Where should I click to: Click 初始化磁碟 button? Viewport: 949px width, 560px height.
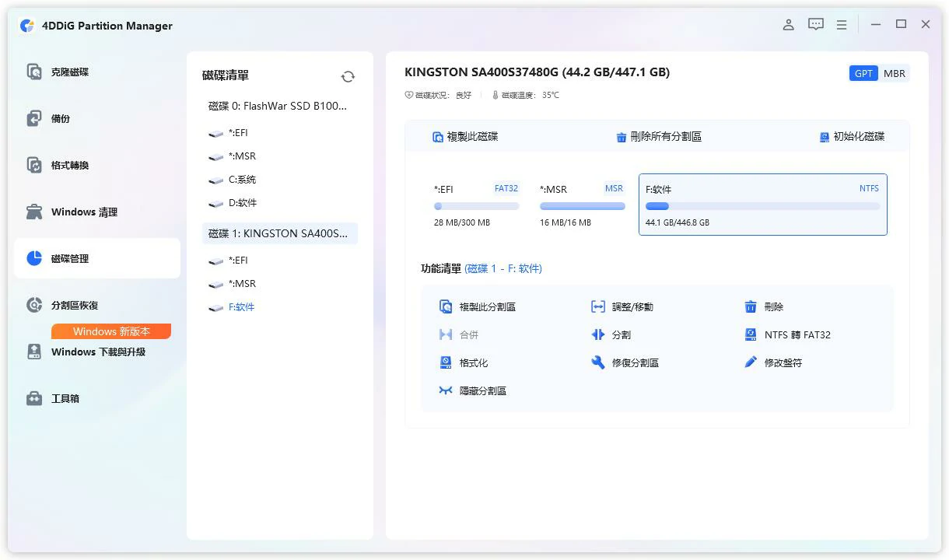[x=852, y=137]
